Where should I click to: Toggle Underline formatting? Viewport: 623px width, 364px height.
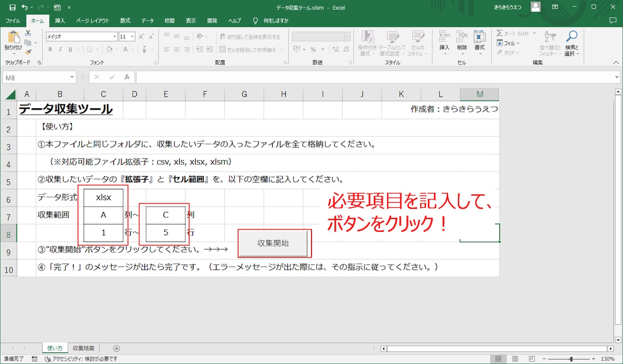[69, 50]
